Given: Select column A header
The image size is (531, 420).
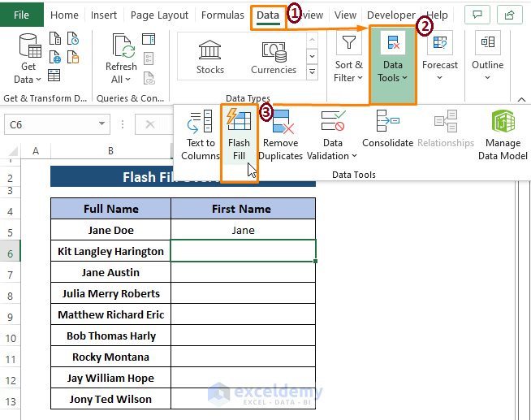Looking at the screenshot, I should [36, 151].
